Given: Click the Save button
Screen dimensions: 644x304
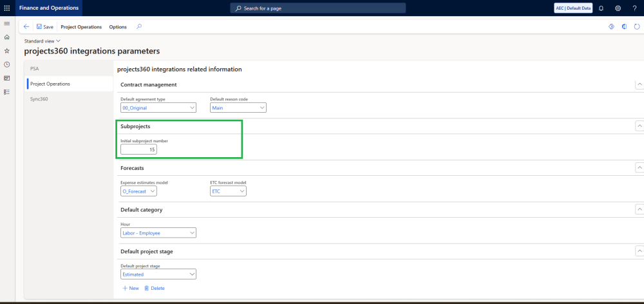Looking at the screenshot, I should (45, 26).
